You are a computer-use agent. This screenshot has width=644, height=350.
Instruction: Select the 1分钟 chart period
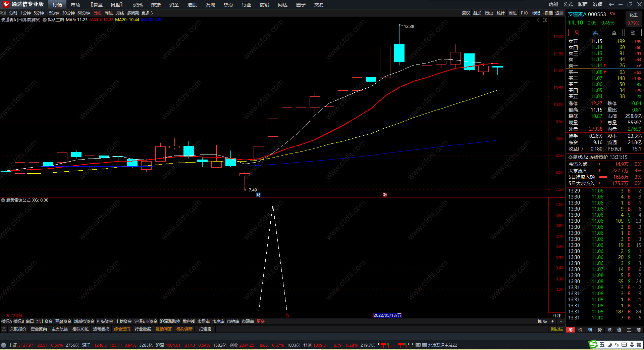click(26, 13)
